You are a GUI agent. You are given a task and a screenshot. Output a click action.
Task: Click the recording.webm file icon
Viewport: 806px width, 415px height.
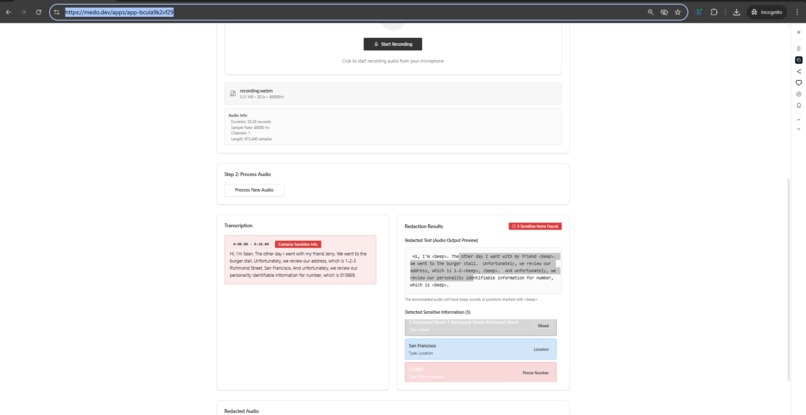(233, 94)
